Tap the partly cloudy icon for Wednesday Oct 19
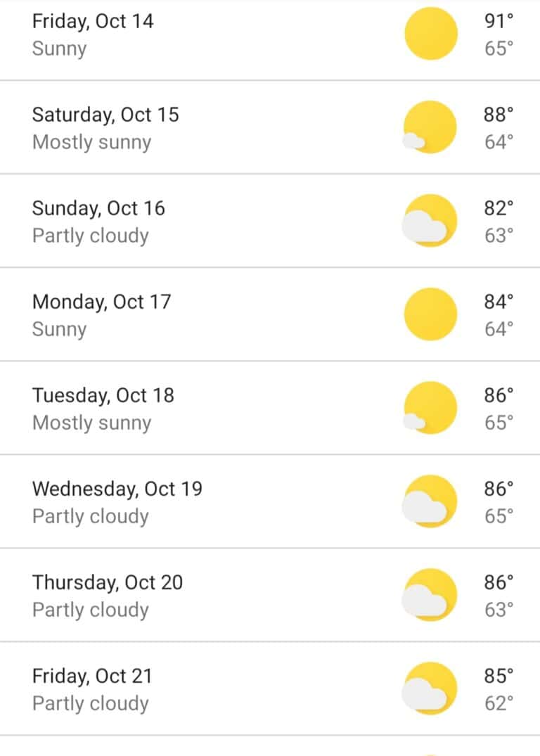540x756 pixels. pyautogui.click(x=430, y=501)
